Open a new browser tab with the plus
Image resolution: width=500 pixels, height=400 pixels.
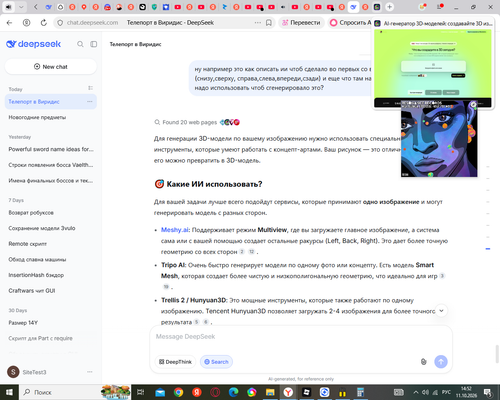click(389, 7)
